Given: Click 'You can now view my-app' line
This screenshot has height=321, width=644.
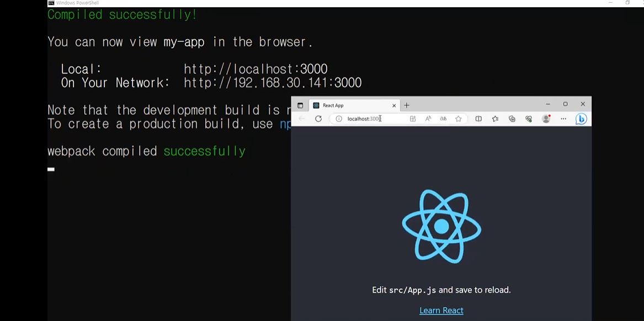Looking at the screenshot, I should point(180,42).
